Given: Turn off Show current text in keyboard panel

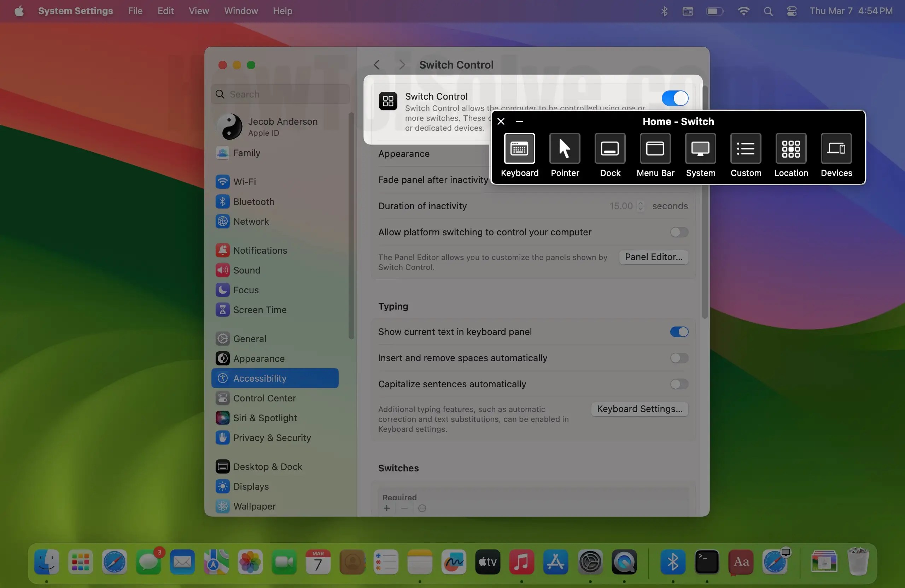Looking at the screenshot, I should tap(678, 332).
